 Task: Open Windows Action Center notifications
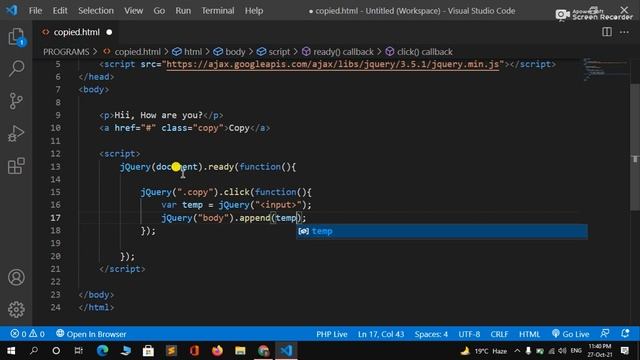click(625, 351)
